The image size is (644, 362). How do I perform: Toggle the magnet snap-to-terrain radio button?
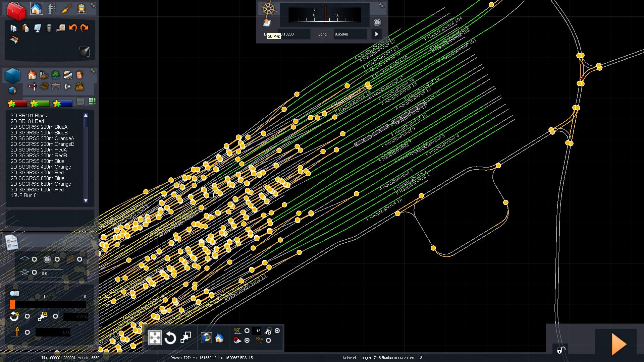[247, 341]
